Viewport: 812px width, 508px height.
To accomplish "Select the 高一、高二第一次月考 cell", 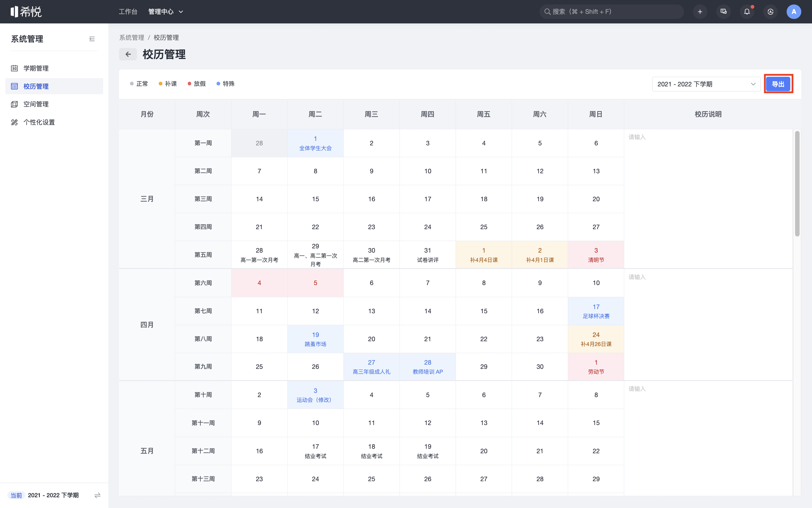I will [315, 255].
